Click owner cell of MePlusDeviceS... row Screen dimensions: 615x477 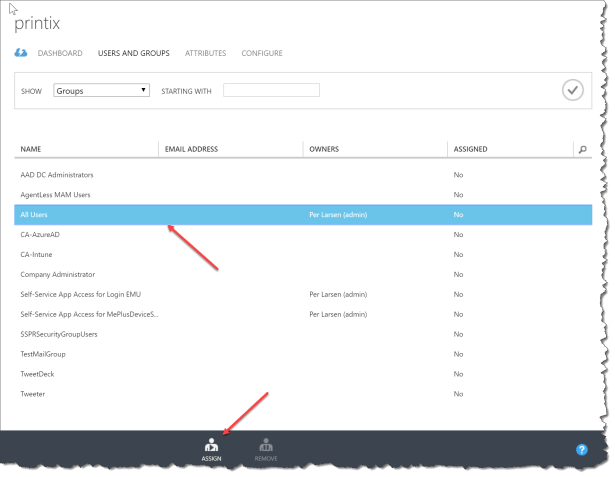pos(338,314)
